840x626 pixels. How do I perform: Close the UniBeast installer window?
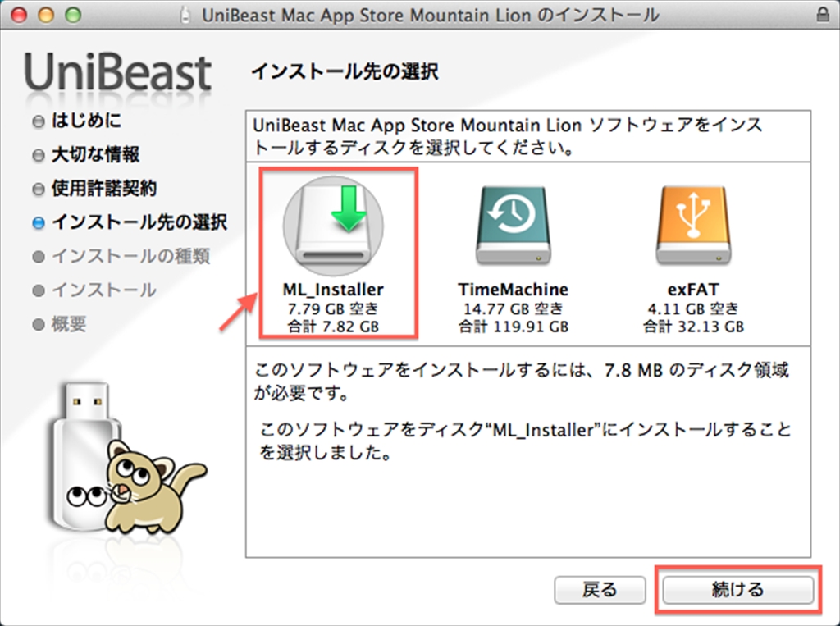19,15
